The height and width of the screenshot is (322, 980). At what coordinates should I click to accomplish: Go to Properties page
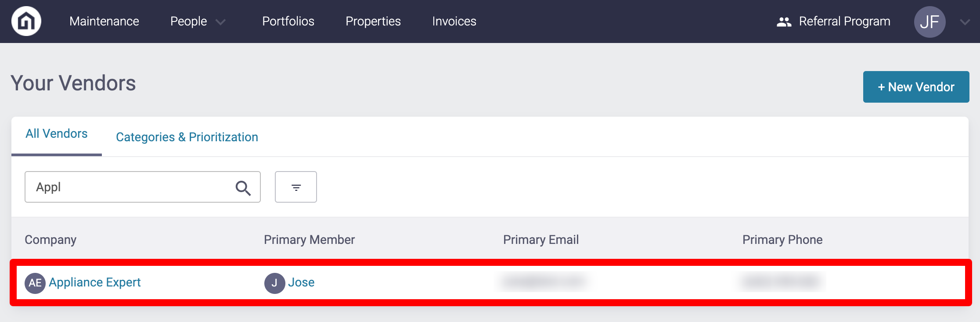(373, 21)
